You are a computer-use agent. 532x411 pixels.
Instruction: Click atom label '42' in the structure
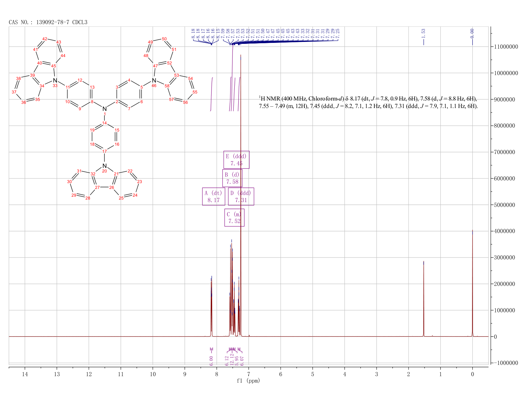(x=45, y=39)
